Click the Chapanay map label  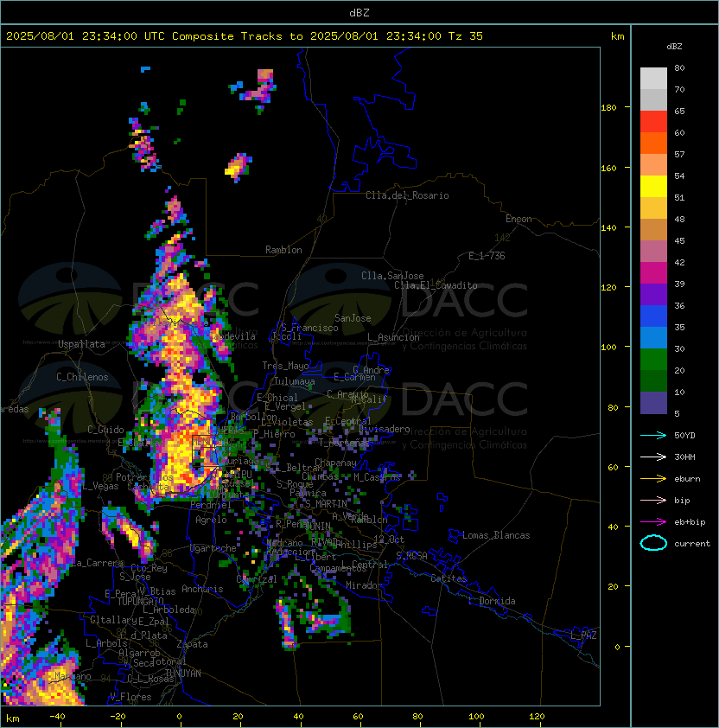335,463
